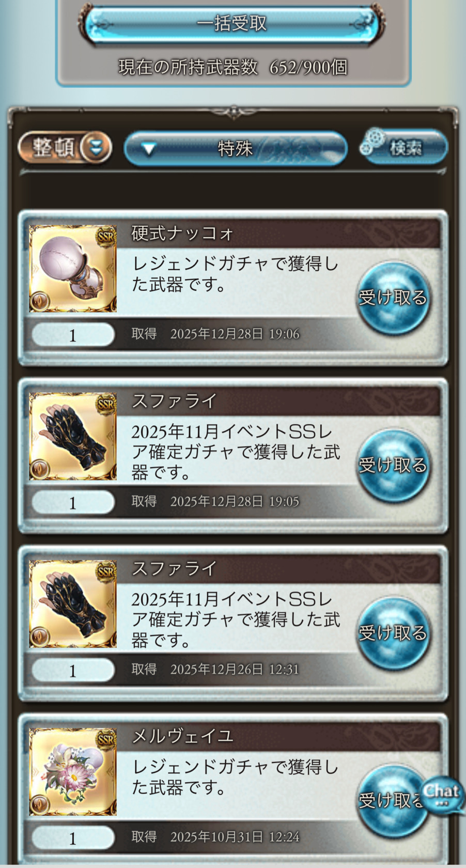This screenshot has width=466, height=868.
Task: Tap quantity field of 硬式ナッコォ
Action: 73,335
